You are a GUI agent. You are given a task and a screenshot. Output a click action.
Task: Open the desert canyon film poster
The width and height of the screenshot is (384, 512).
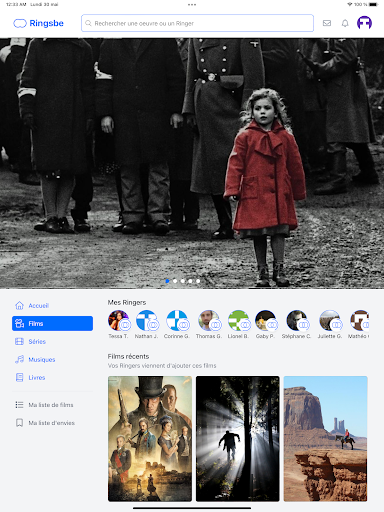click(x=326, y=439)
